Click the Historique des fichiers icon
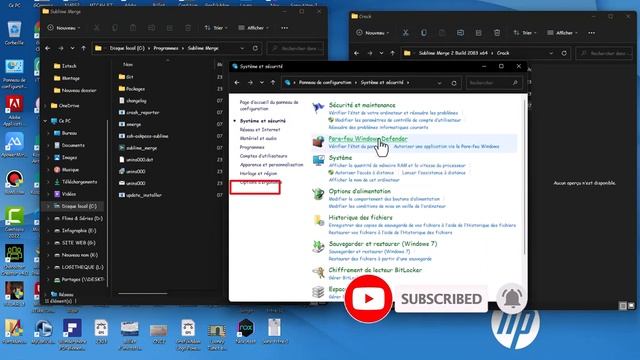This screenshot has width=640, height=360. pyautogui.click(x=318, y=220)
